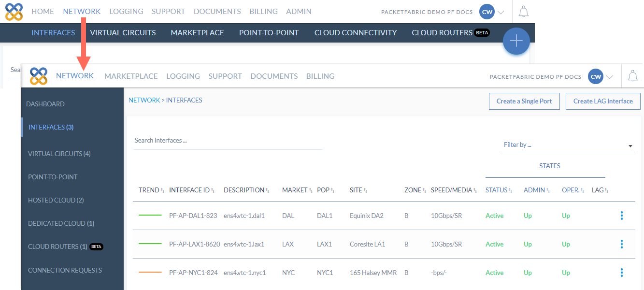Viewport: 644px width, 290px height.
Task: Click interface ID PF-AP-DAL1-823
Action: click(x=193, y=216)
